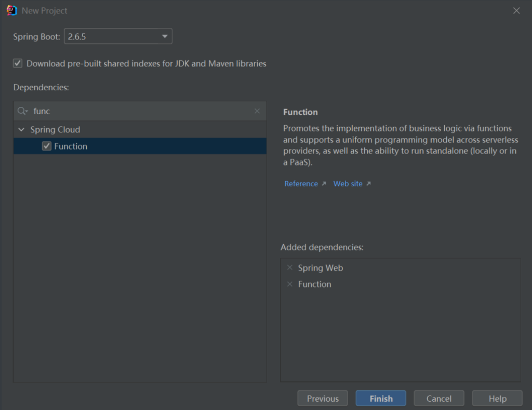Click 'Spring Web' in added dependencies
The width and height of the screenshot is (532, 410).
click(321, 268)
